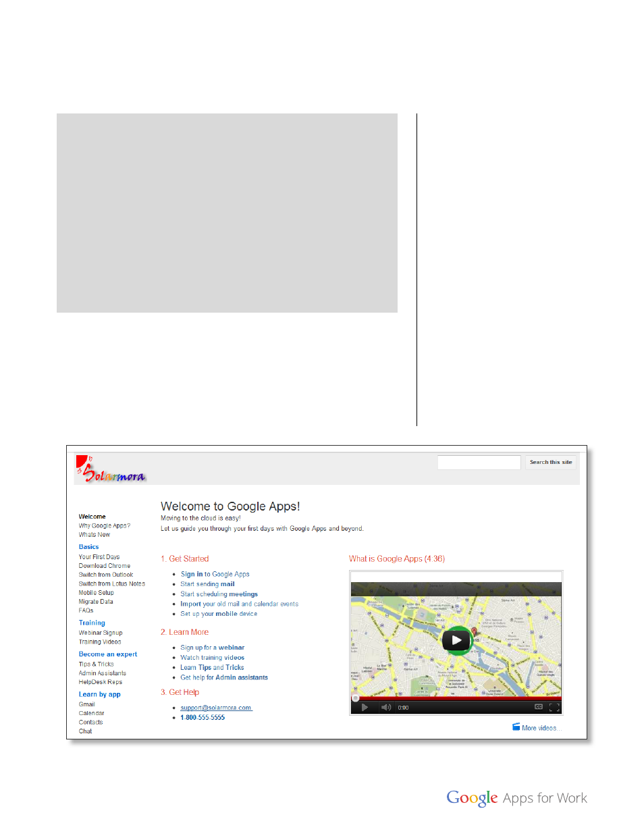Open the Webinar Signup page
644x834 pixels.
101,633
